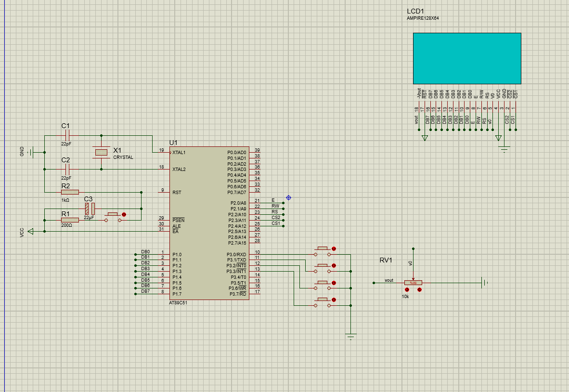Click the PSEN pin label
569x392 pixels.
178,220
